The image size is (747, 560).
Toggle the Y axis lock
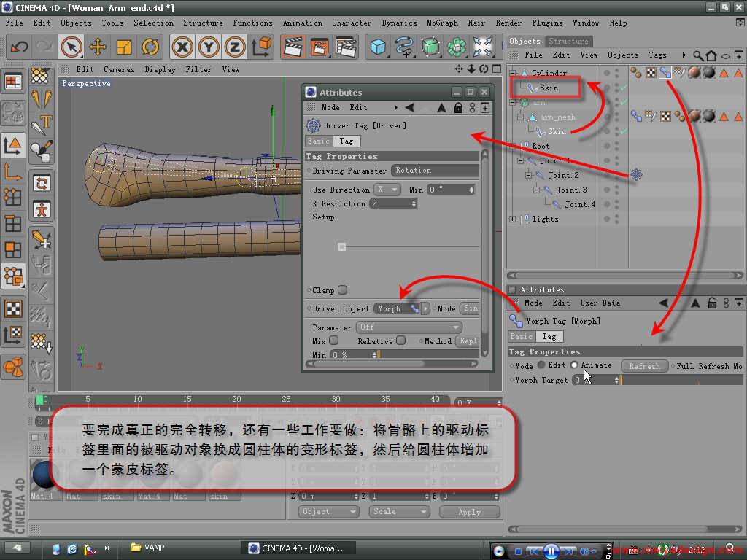209,47
